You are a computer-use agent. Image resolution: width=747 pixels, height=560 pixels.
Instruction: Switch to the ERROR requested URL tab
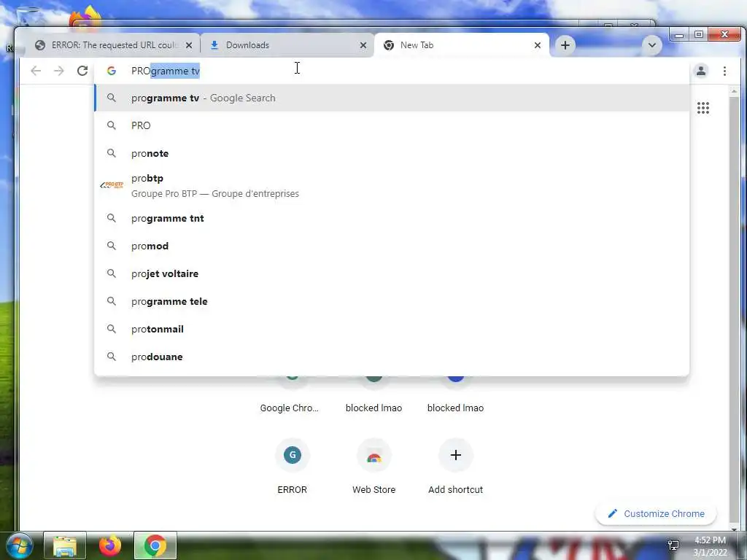click(113, 45)
